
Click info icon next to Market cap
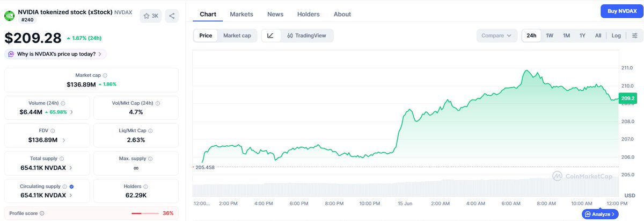(105, 76)
